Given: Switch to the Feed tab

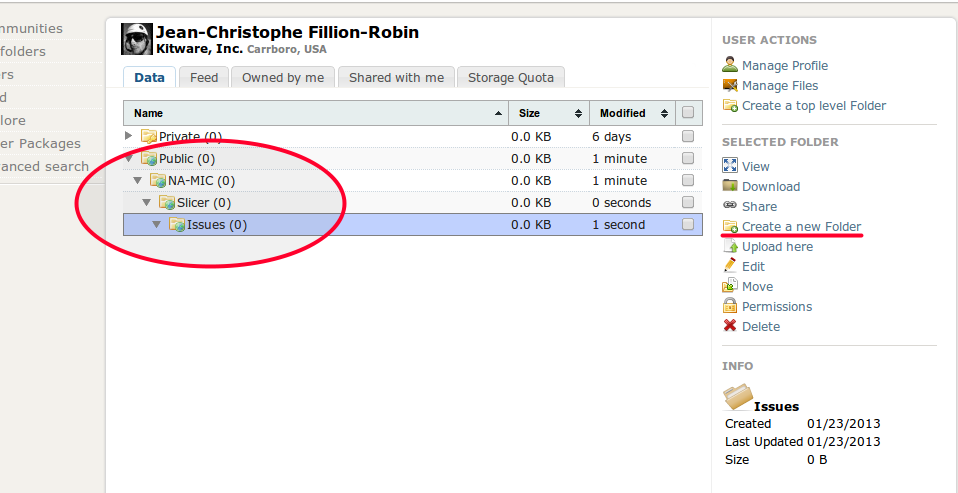Looking at the screenshot, I should (x=204, y=77).
